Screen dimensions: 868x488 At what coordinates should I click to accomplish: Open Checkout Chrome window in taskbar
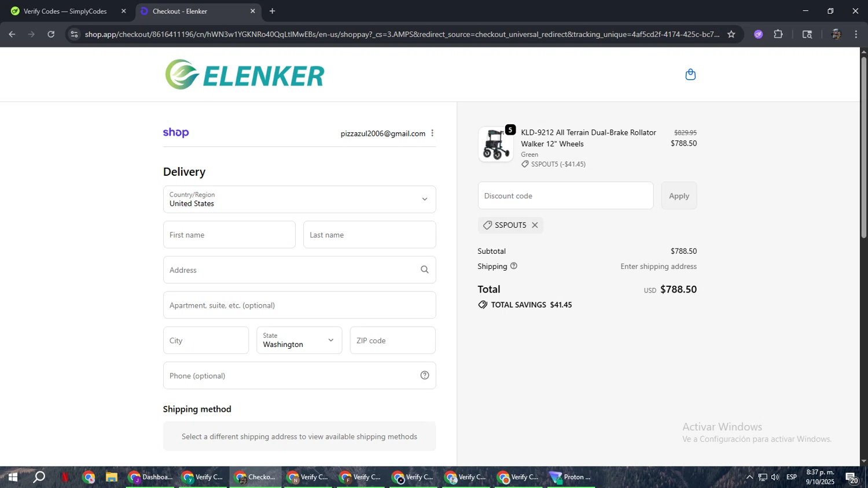[x=255, y=477]
